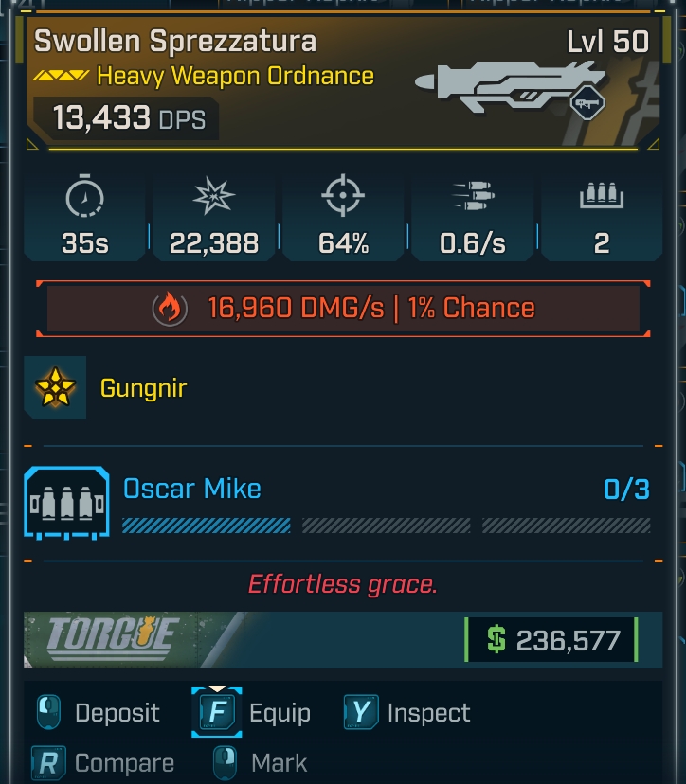
Task: Click the damage burst icon
Action: pos(213,198)
